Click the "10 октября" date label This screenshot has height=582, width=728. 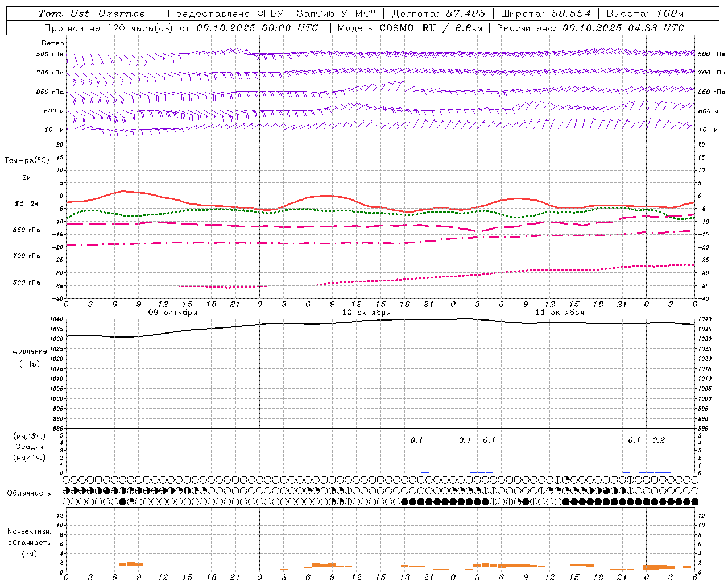pos(366,313)
